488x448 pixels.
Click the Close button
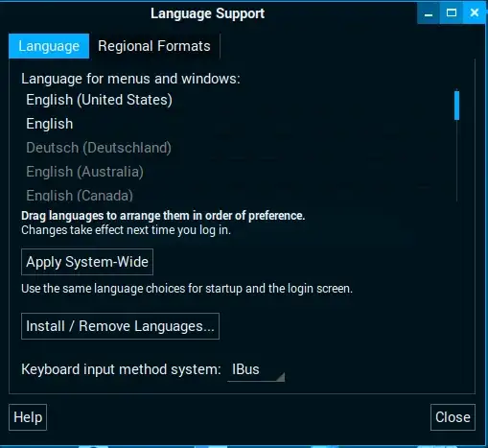click(453, 417)
